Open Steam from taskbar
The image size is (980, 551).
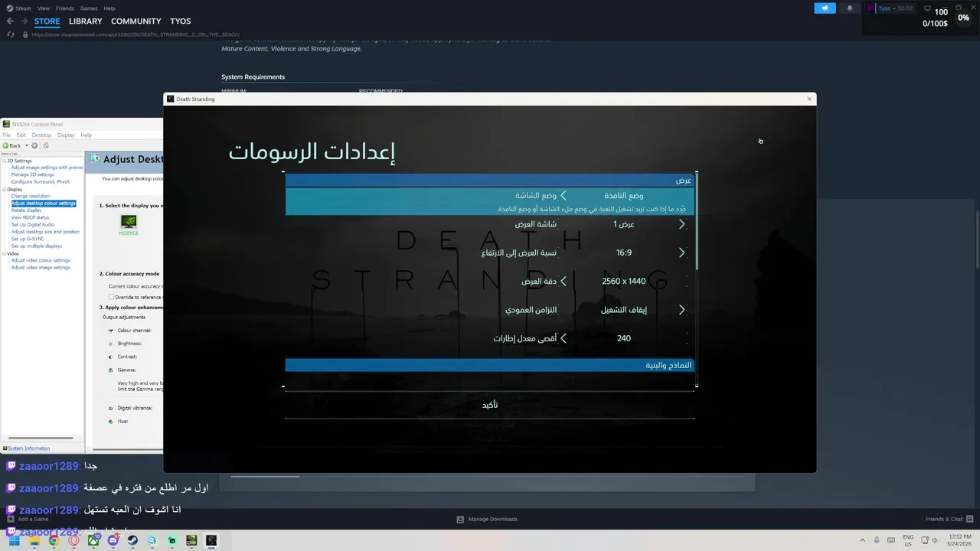[x=132, y=540]
